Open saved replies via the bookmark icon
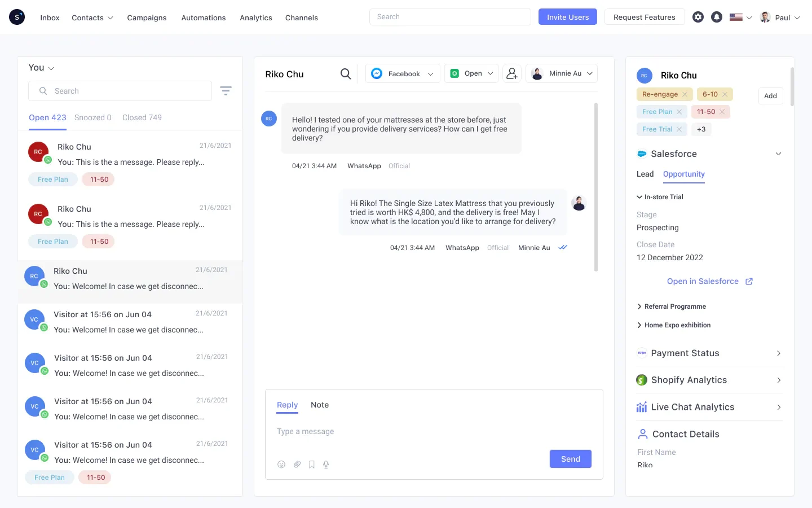 [x=311, y=464]
